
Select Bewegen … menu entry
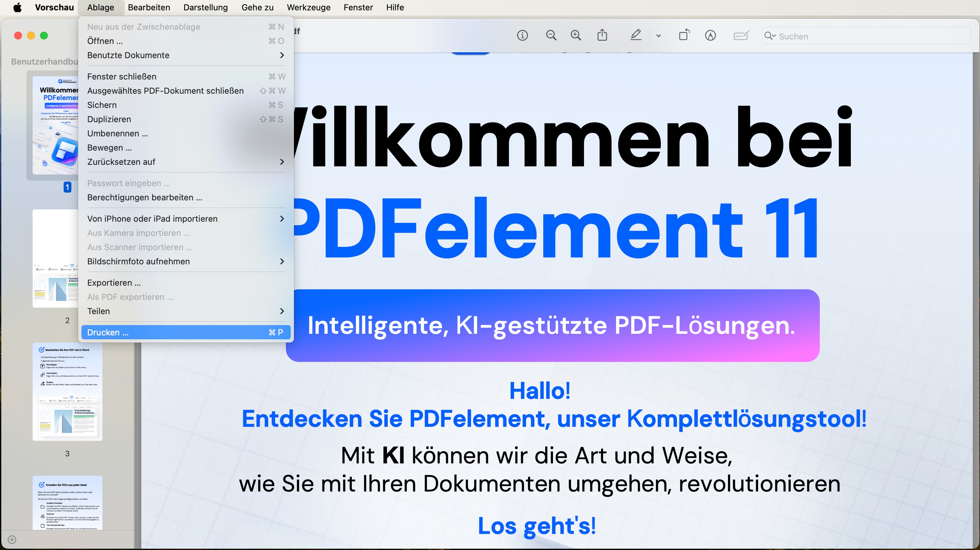[186, 148]
